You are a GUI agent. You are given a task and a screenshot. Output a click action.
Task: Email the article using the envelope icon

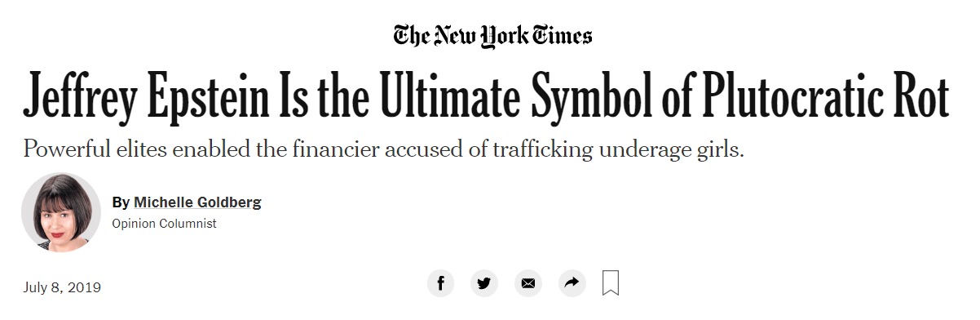pyautogui.click(x=528, y=283)
